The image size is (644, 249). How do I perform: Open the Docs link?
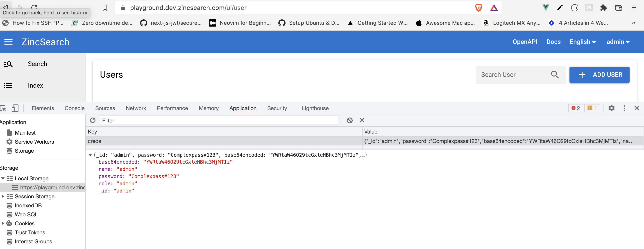(553, 42)
